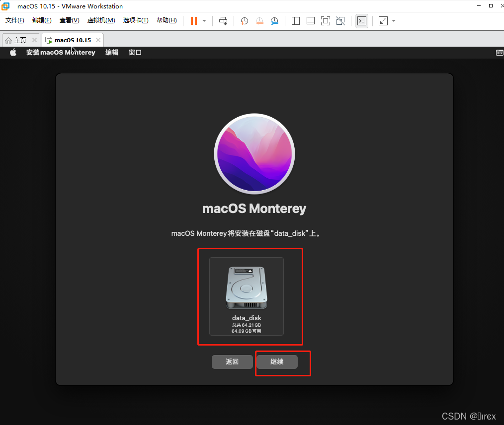Toggle Unity mode icon
Viewport: 504px width, 425px height.
pyautogui.click(x=340, y=21)
